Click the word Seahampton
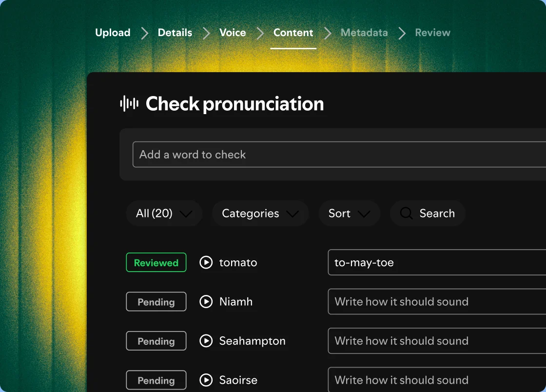The image size is (546, 392). click(253, 341)
